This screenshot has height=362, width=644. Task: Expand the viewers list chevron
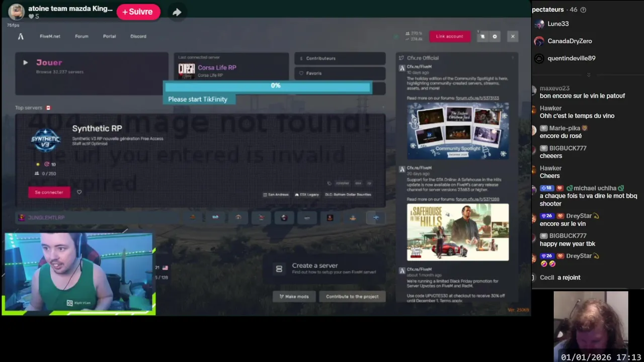coord(588,75)
